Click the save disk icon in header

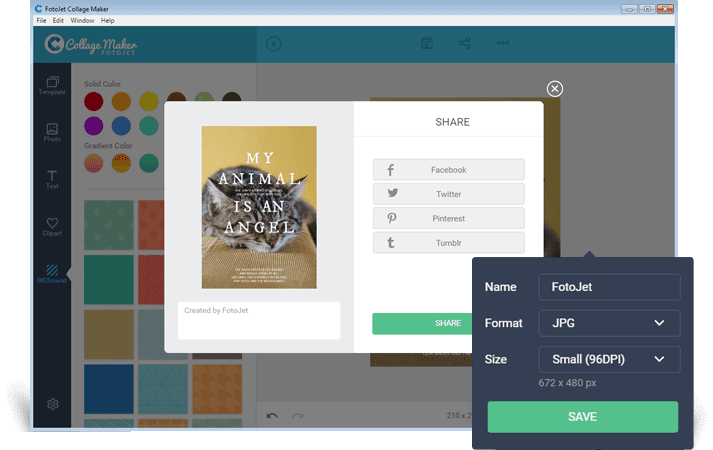pyautogui.click(x=427, y=43)
